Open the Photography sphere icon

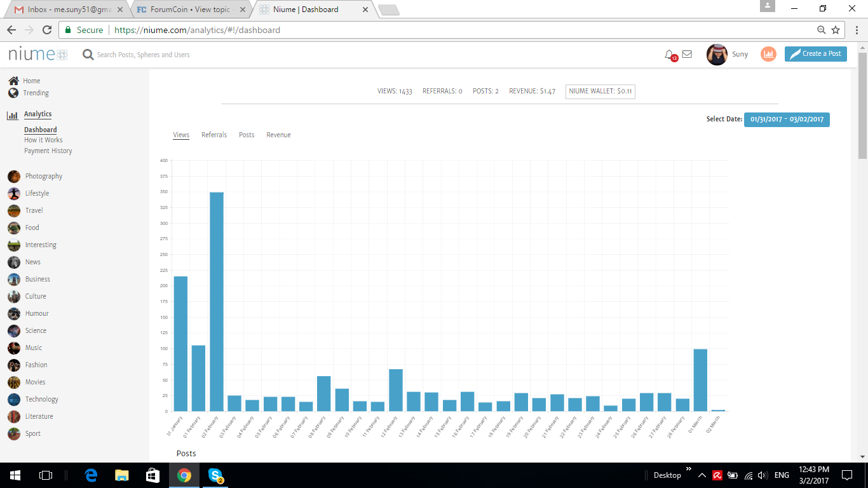pos(14,176)
